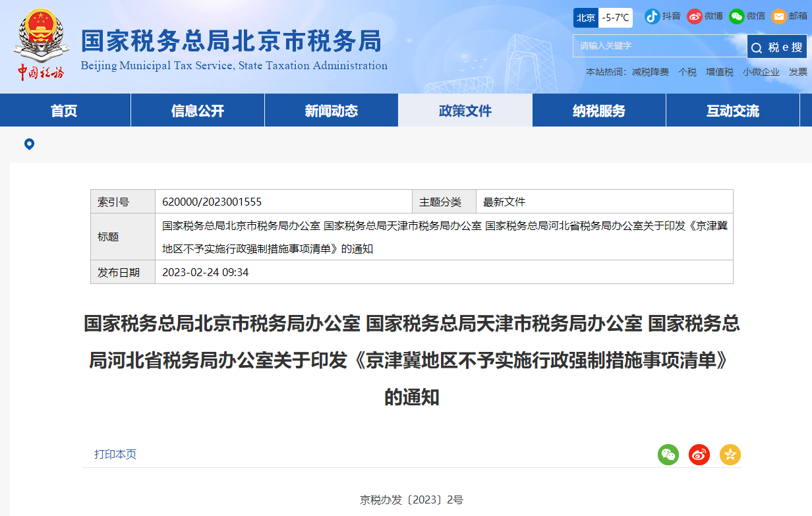The width and height of the screenshot is (812, 516).
Task: Open the mailbox (邮箱) icon in header
Action: coord(779,16)
